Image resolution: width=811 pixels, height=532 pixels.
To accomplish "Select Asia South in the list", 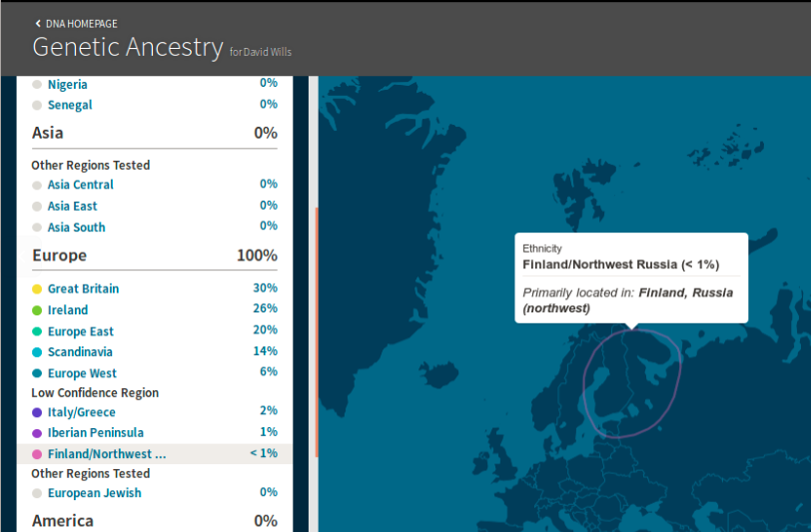I will pos(76,228).
